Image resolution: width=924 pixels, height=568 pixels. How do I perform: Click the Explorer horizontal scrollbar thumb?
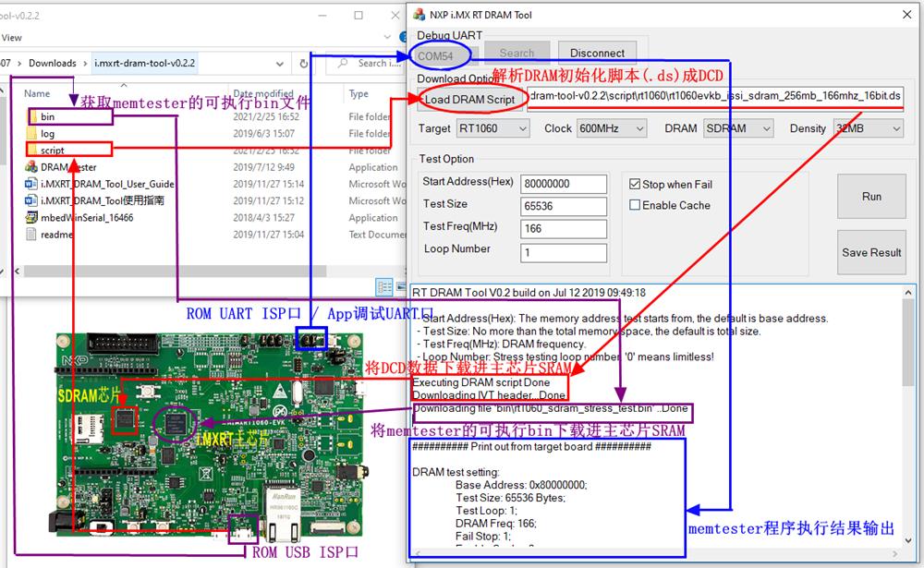point(175,271)
